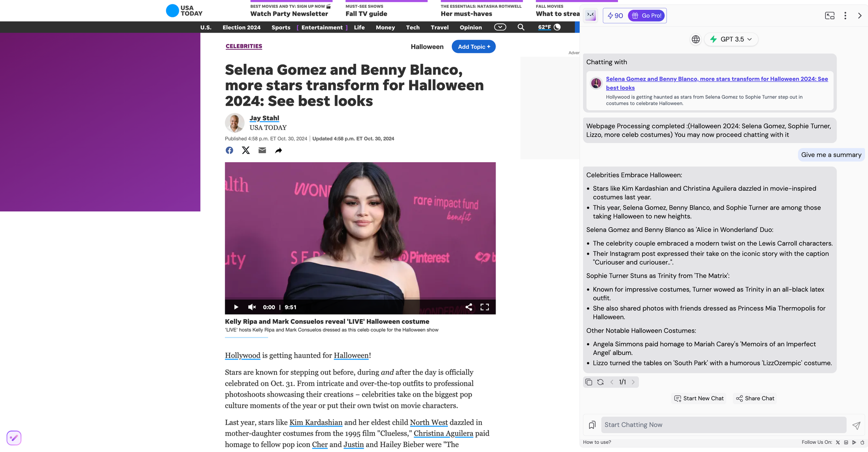Screen dimensions: 868x452
Task: Click the send message paper plane icon
Action: pos(856,425)
